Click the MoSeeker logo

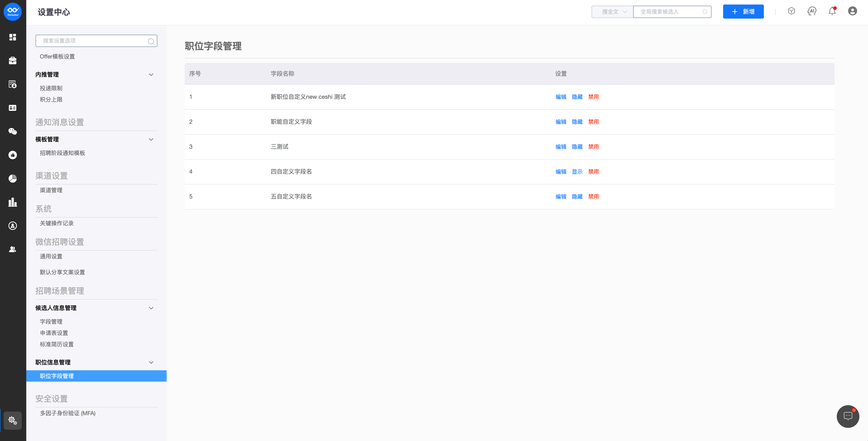coord(13,12)
